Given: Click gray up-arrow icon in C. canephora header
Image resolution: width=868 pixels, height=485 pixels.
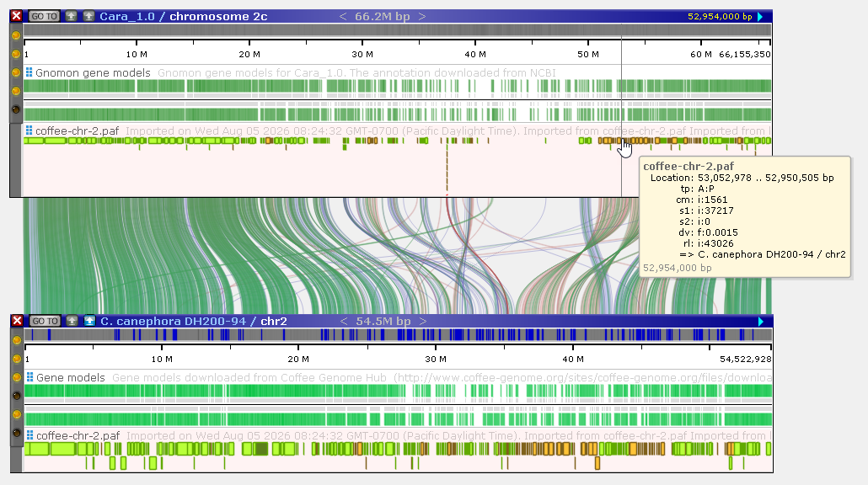Looking at the screenshot, I should (x=72, y=321).
